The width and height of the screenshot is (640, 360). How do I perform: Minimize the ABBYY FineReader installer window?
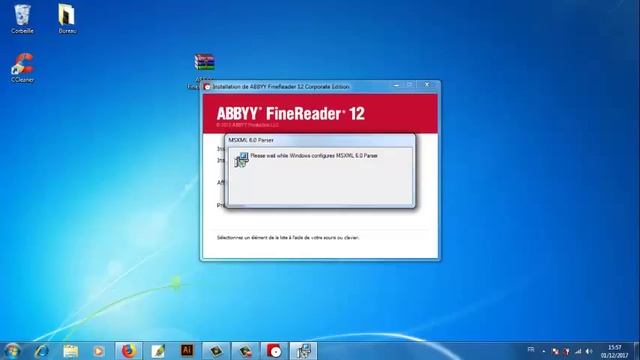click(396, 85)
